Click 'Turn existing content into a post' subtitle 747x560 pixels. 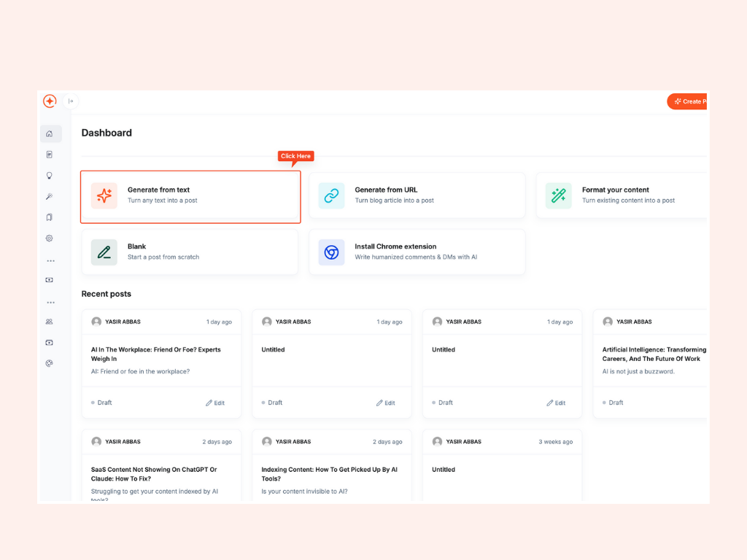point(628,201)
